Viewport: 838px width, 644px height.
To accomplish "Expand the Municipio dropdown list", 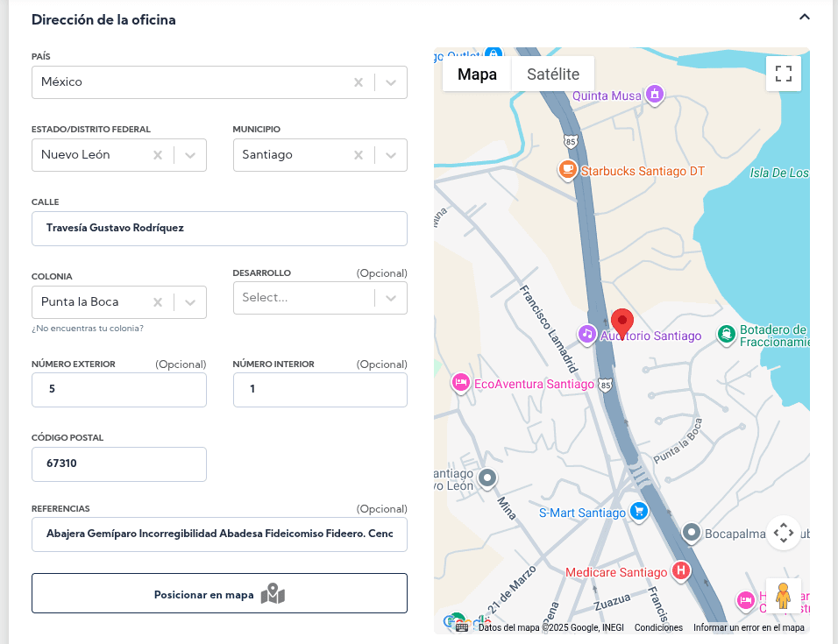I will coord(391,155).
